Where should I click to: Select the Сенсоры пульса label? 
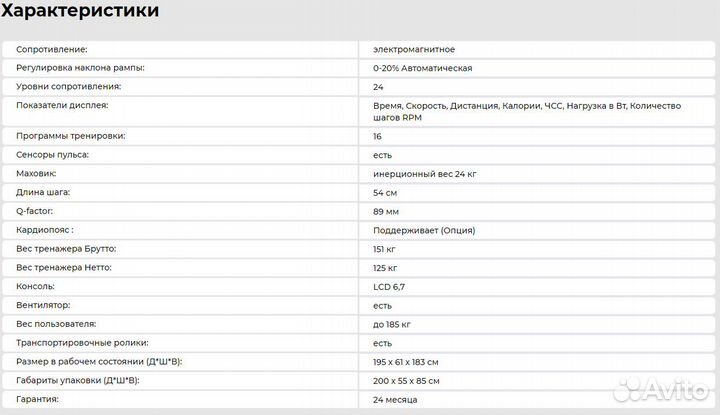pos(53,155)
